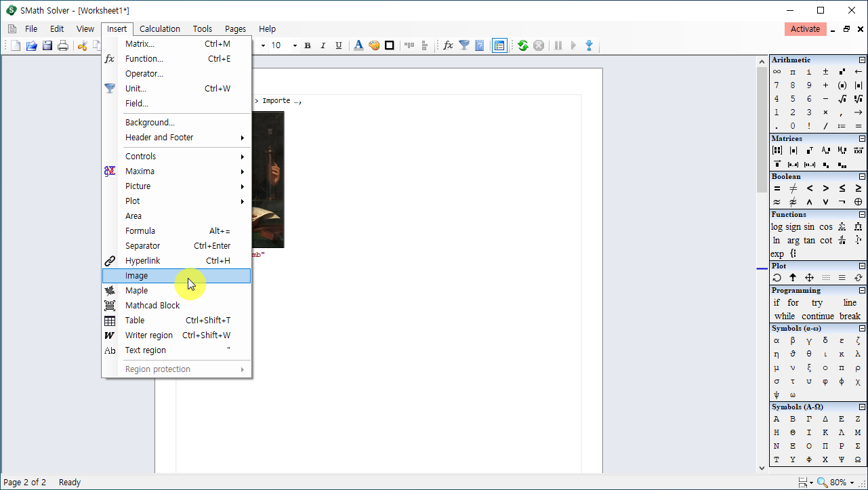
Task: Insert a for loop from Programming
Action: coord(793,303)
